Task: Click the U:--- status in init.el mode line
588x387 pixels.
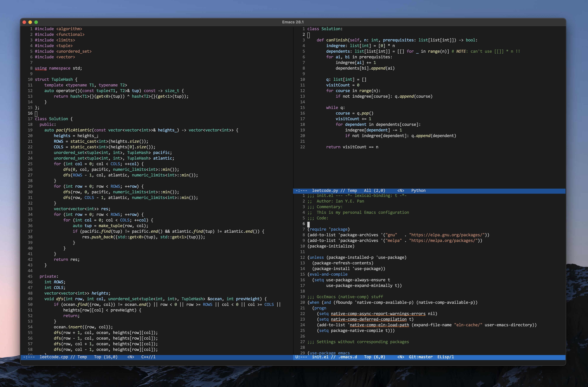Action: 301,357
